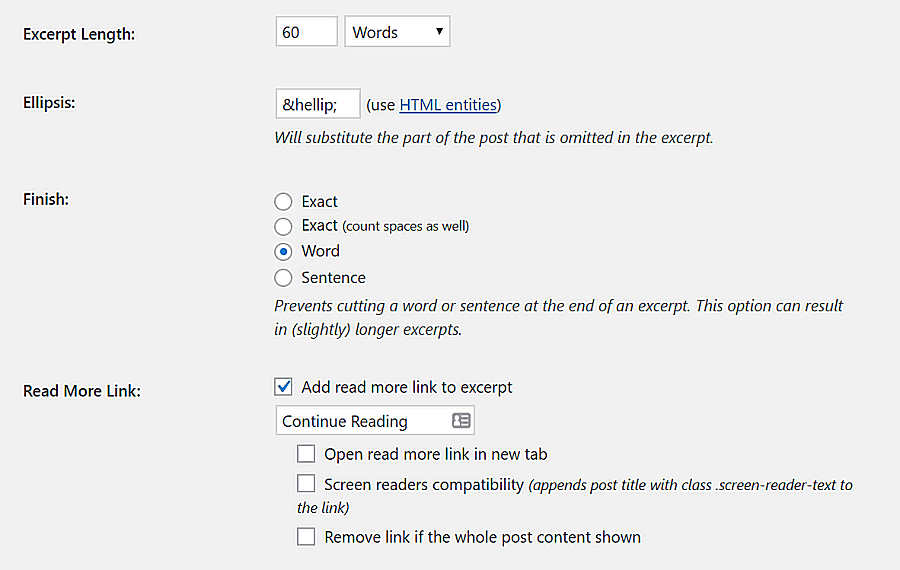Check Screen readers compatibility option
Viewport: 900px width, 570px height.
click(x=306, y=484)
